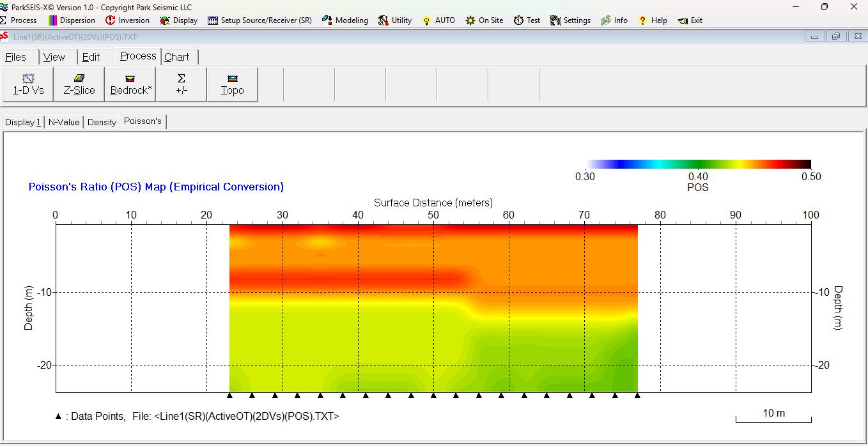
Task: Open the Help menu
Action: [652, 20]
